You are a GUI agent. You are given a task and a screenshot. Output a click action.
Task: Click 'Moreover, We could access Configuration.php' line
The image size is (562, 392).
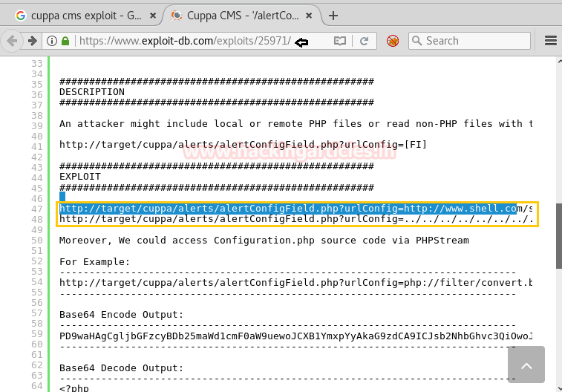[264, 241]
